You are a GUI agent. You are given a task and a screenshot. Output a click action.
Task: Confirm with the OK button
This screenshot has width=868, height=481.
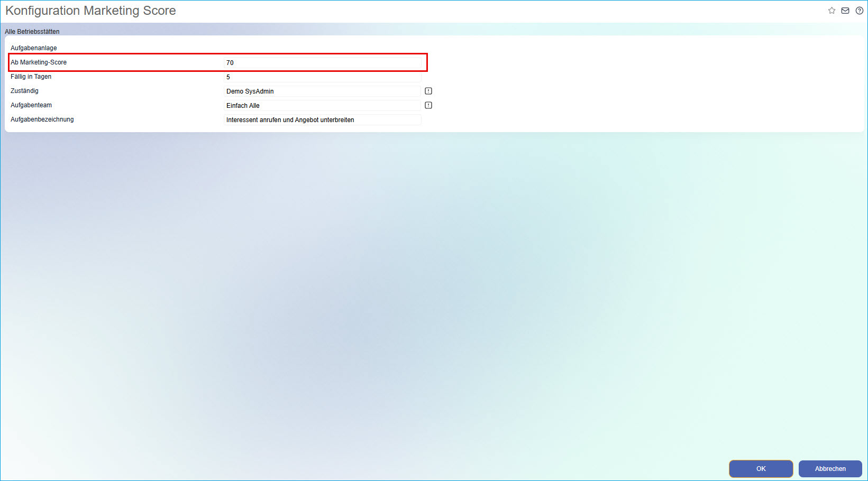(x=761, y=469)
